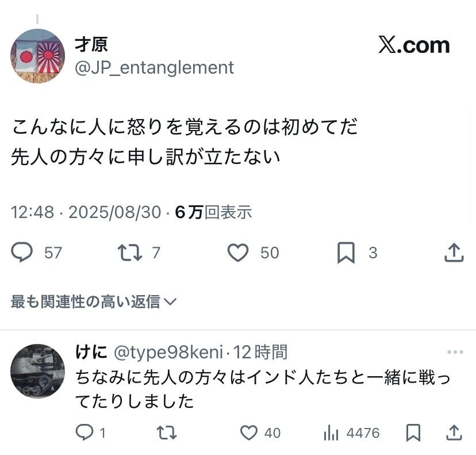The width and height of the screenshot is (476, 455).
Task: View analytics for けに's reply
Action: tap(331, 433)
